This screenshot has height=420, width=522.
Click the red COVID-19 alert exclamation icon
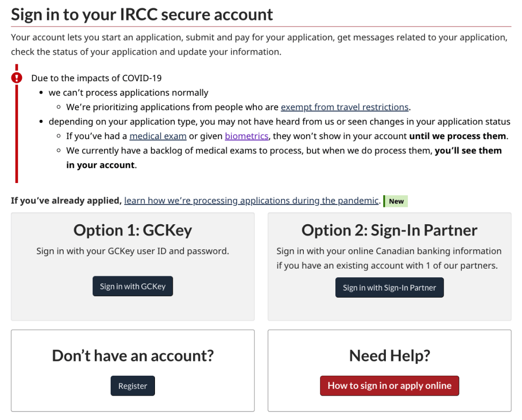coord(17,77)
